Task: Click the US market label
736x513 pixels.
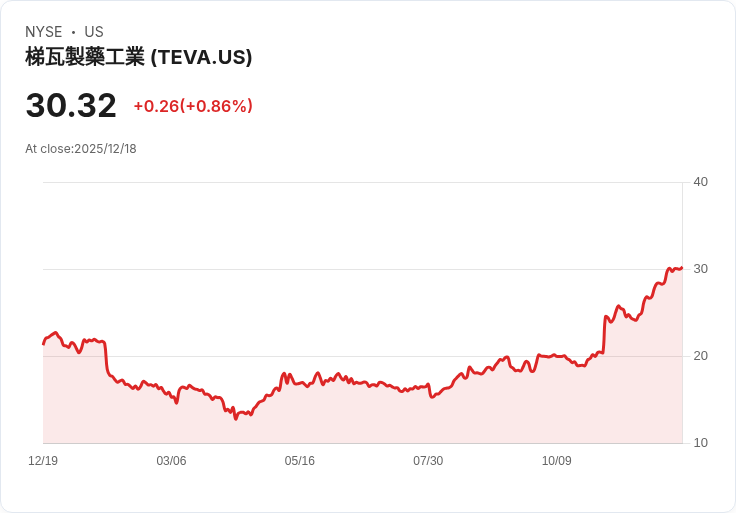Action: [x=94, y=32]
